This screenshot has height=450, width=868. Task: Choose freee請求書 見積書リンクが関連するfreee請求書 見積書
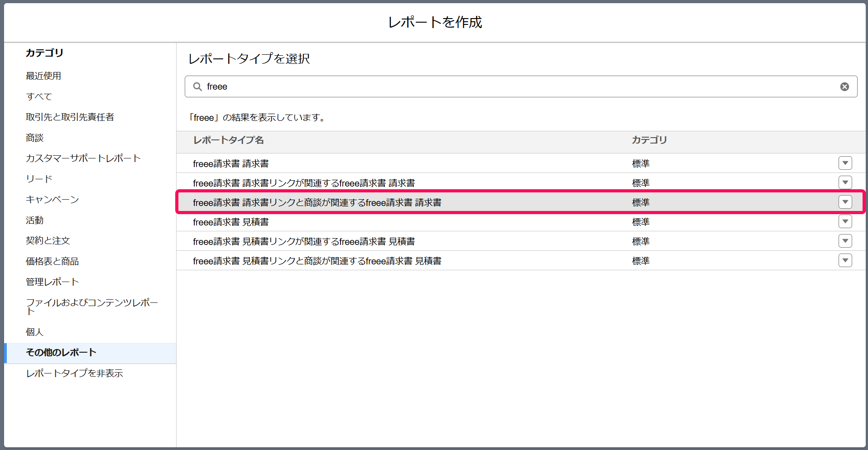pos(304,241)
